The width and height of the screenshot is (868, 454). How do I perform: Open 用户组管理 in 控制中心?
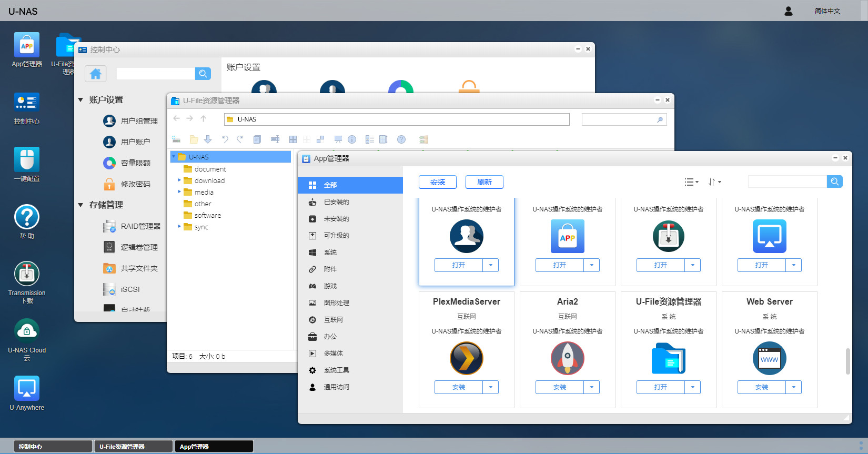[130, 121]
